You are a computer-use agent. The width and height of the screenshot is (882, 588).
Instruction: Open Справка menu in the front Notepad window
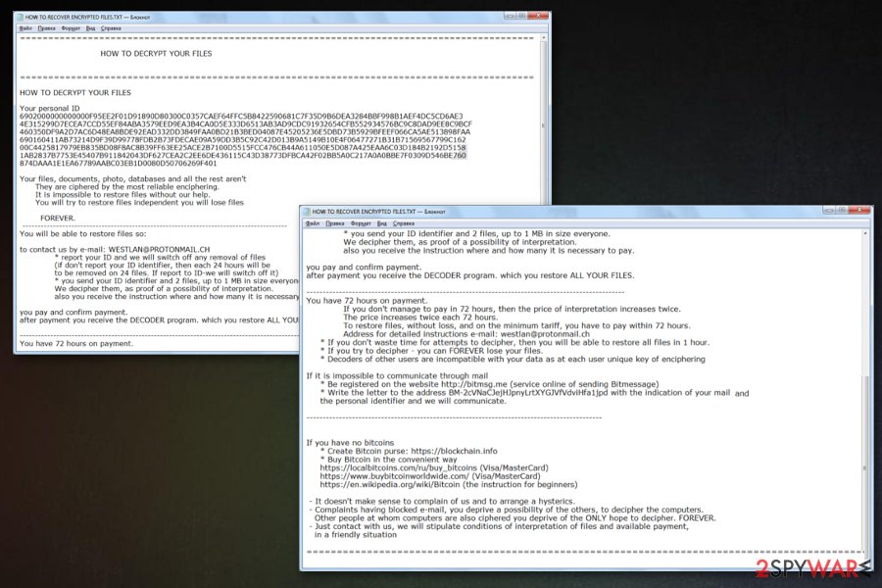coord(404,223)
